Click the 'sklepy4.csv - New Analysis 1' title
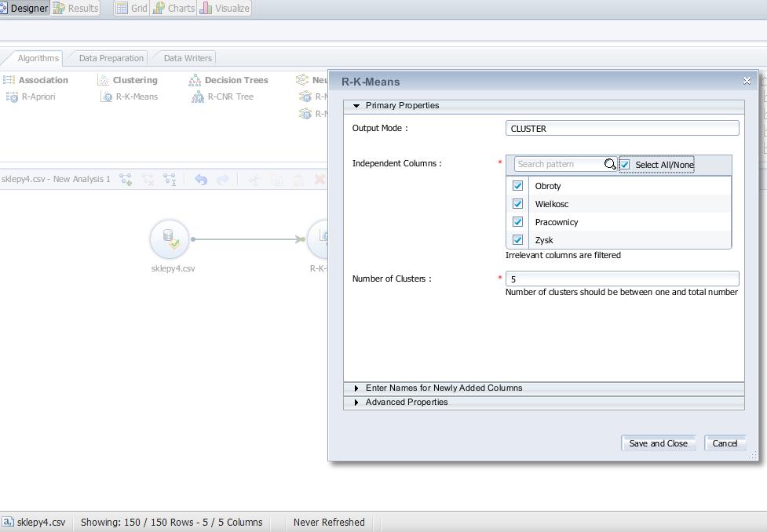Image resolution: width=767 pixels, height=532 pixels. pos(56,180)
